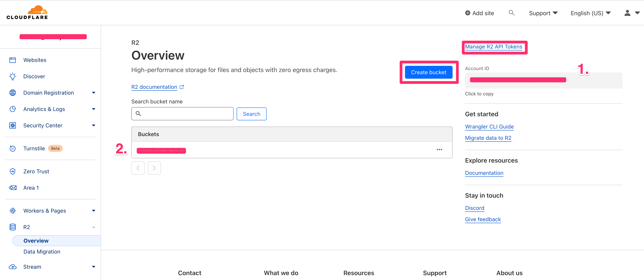Click the Search bucket name input field
The image size is (644, 280).
tap(182, 114)
